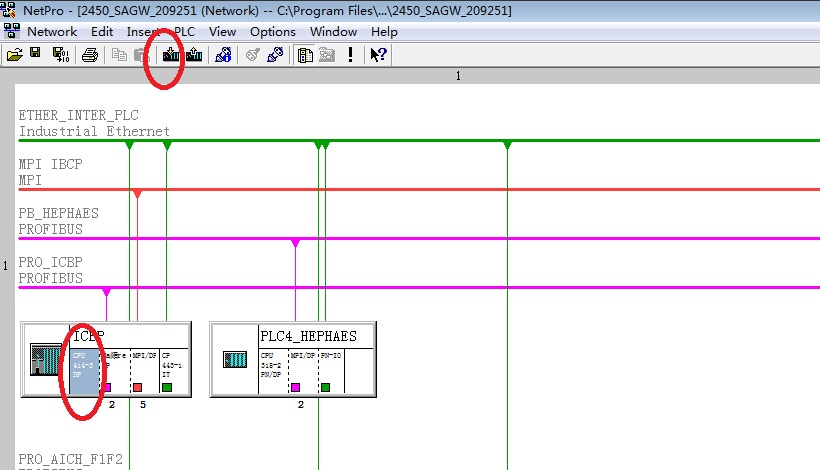Open the Network menu
820x470 pixels.
pyautogui.click(x=52, y=32)
